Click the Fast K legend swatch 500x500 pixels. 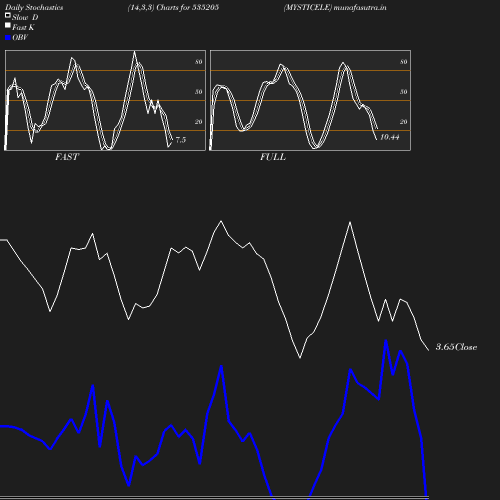click(x=8, y=25)
